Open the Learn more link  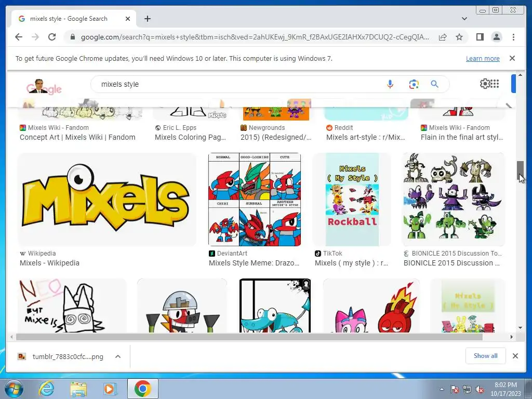(x=483, y=58)
